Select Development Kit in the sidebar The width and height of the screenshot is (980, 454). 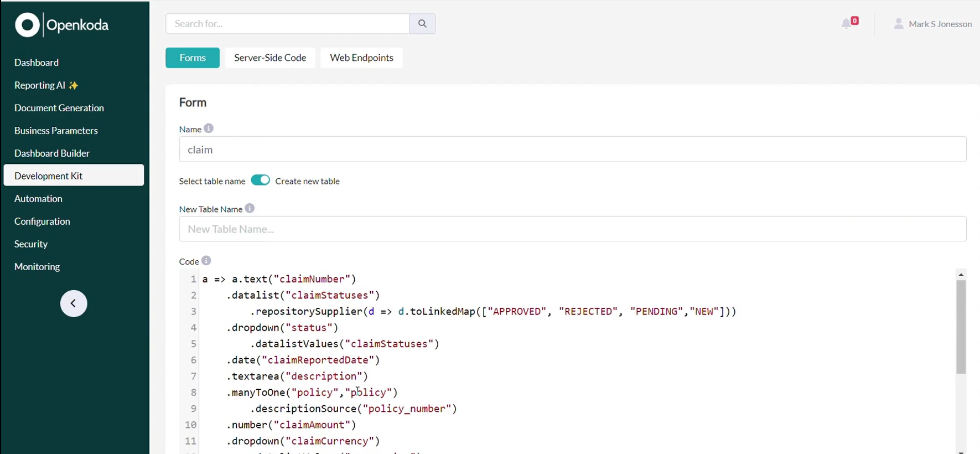tap(74, 176)
